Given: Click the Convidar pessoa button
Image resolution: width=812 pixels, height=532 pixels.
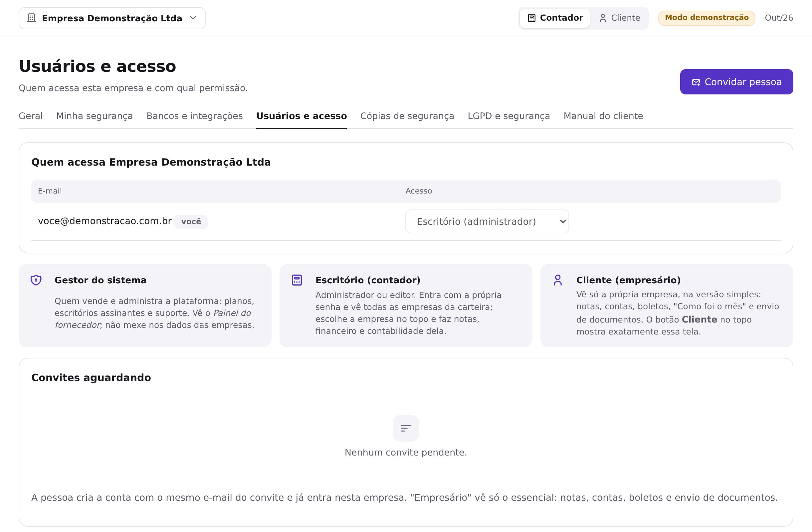Looking at the screenshot, I should (736, 82).
